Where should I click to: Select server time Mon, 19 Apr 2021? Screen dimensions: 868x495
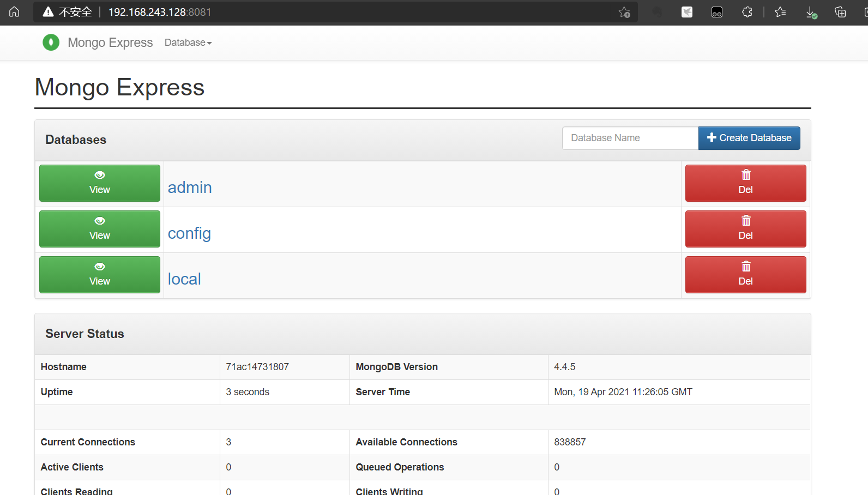[623, 392]
